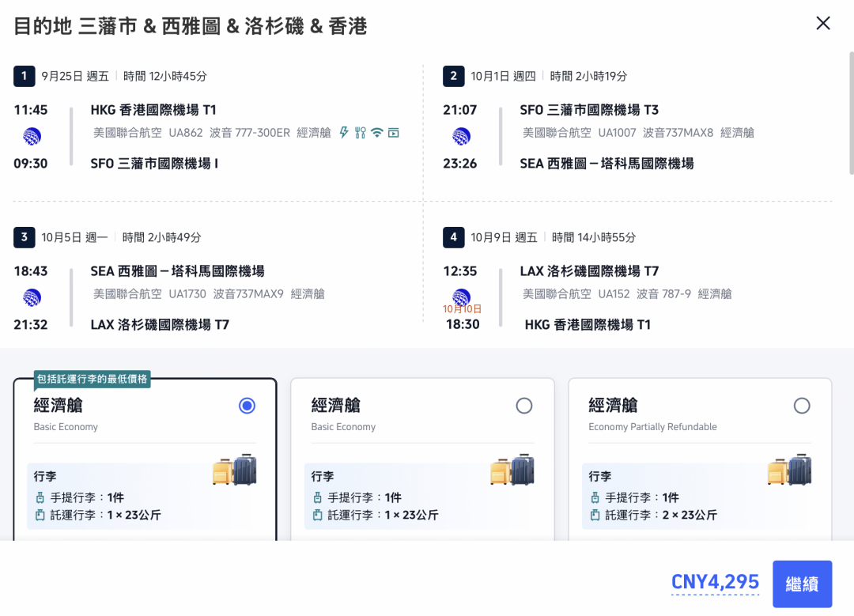Screen dimensions: 854x616
Task: Click the 18:43 departure time
Action: point(31,271)
